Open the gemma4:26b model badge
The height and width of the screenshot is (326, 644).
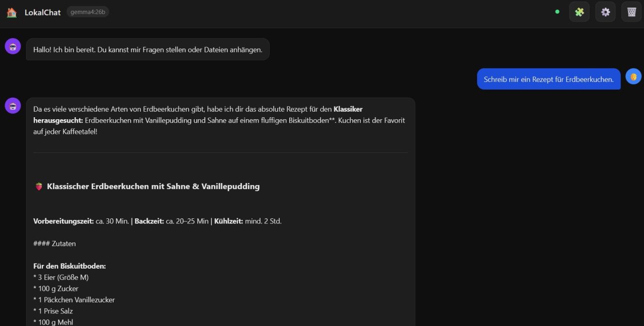(88, 12)
